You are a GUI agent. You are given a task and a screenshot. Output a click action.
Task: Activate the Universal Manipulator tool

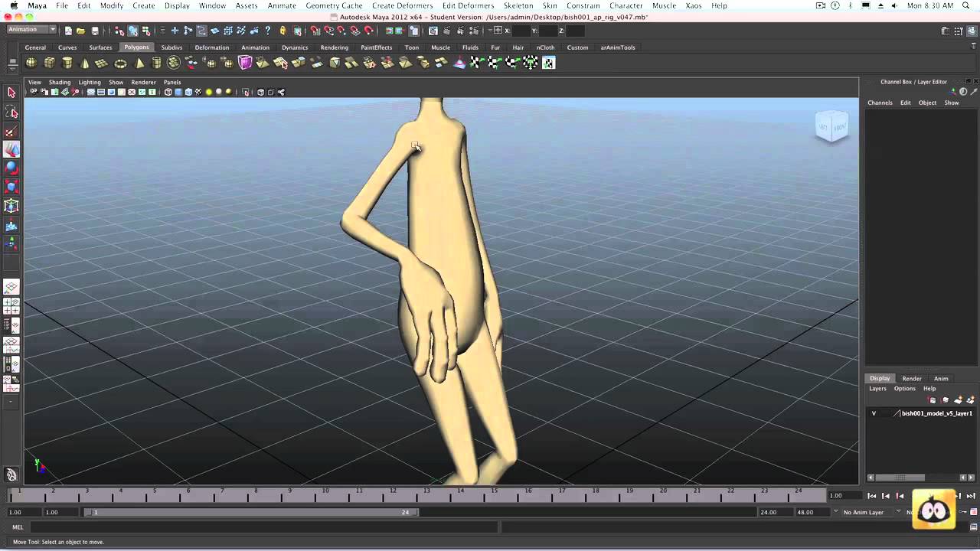pyautogui.click(x=11, y=206)
